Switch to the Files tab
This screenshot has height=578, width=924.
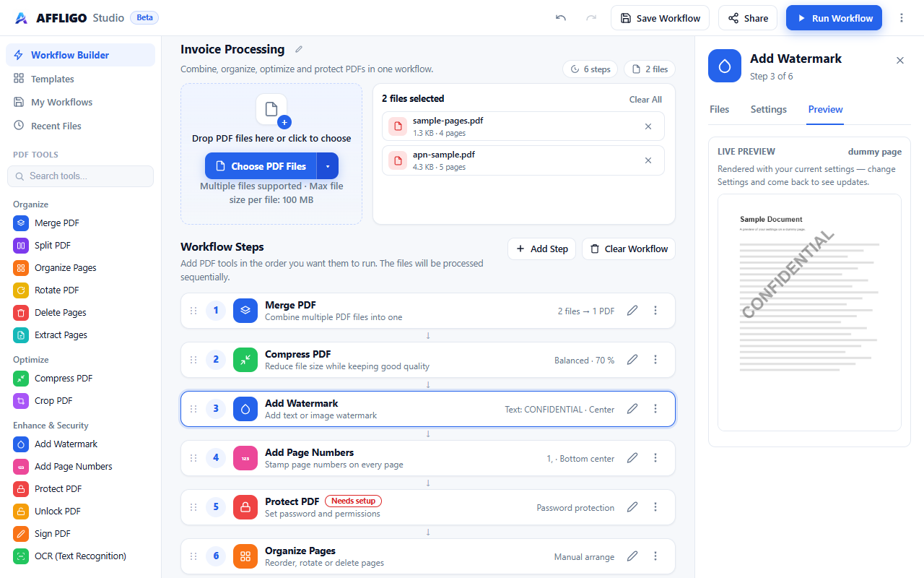point(720,110)
